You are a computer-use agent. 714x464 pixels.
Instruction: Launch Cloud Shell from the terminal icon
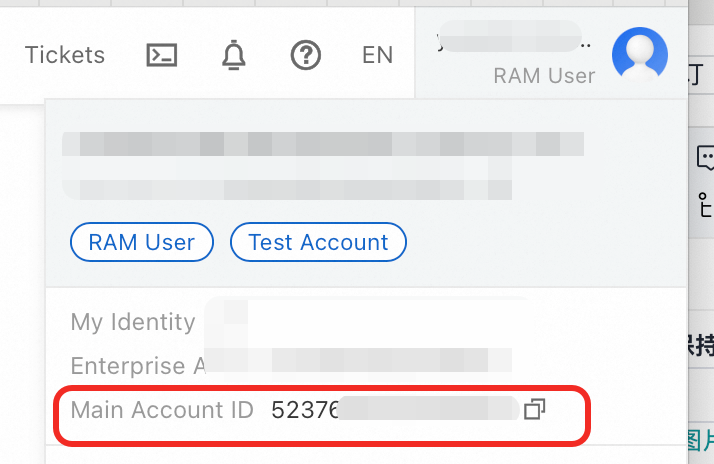162,55
